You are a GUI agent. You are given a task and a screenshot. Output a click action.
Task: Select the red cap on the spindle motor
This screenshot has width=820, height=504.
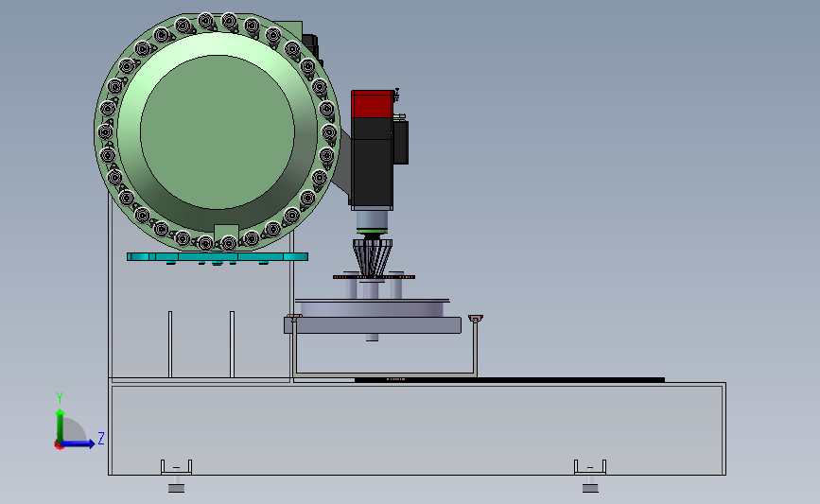point(372,104)
